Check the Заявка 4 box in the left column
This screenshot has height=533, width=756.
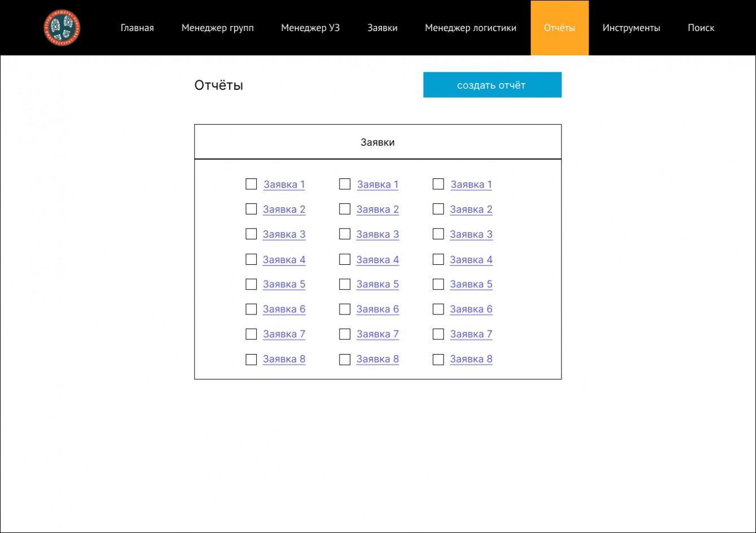click(x=251, y=259)
